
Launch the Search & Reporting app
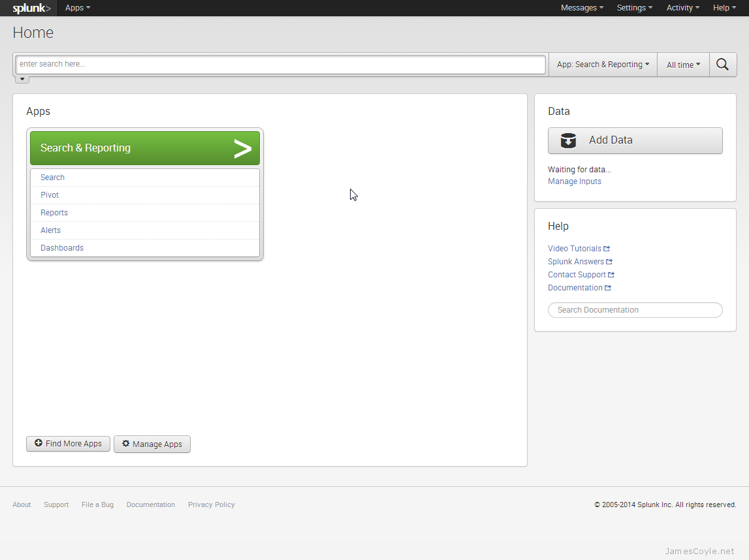click(x=145, y=148)
